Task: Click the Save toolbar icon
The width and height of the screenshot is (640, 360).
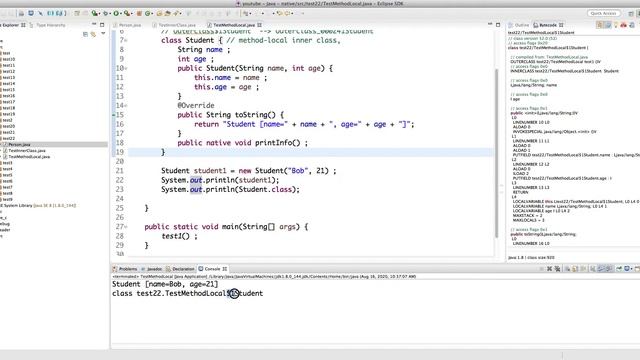Action: (x=21, y=13)
